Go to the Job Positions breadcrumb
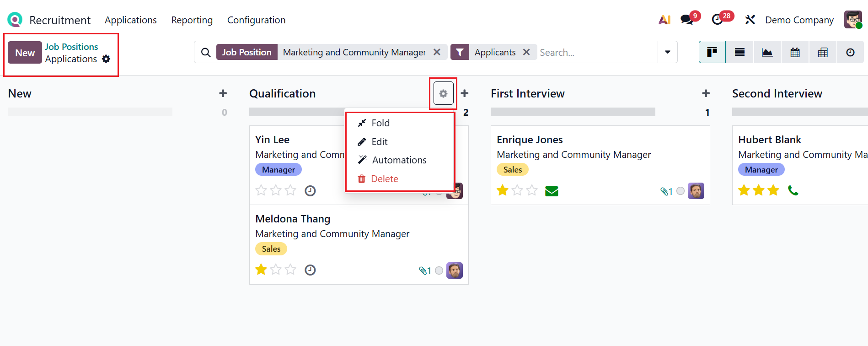 point(71,47)
